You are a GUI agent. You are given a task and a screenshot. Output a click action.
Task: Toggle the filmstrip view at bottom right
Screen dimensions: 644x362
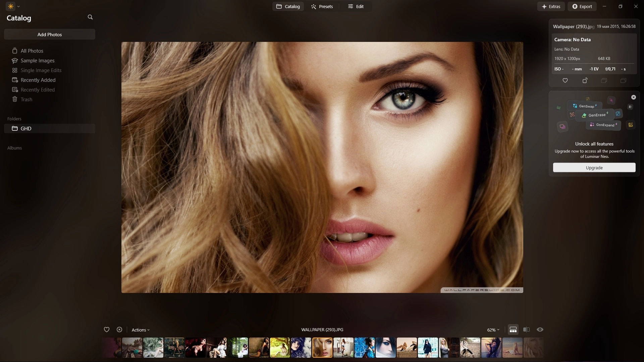click(513, 329)
